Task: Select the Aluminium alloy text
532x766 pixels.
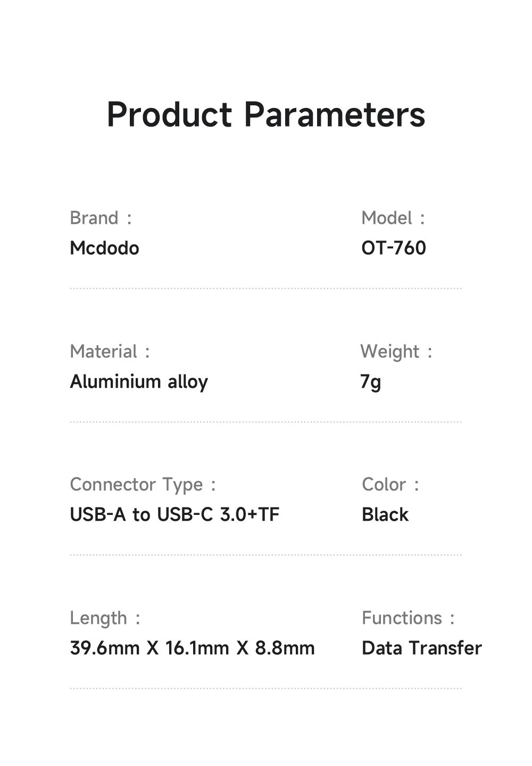Action: pos(139,381)
